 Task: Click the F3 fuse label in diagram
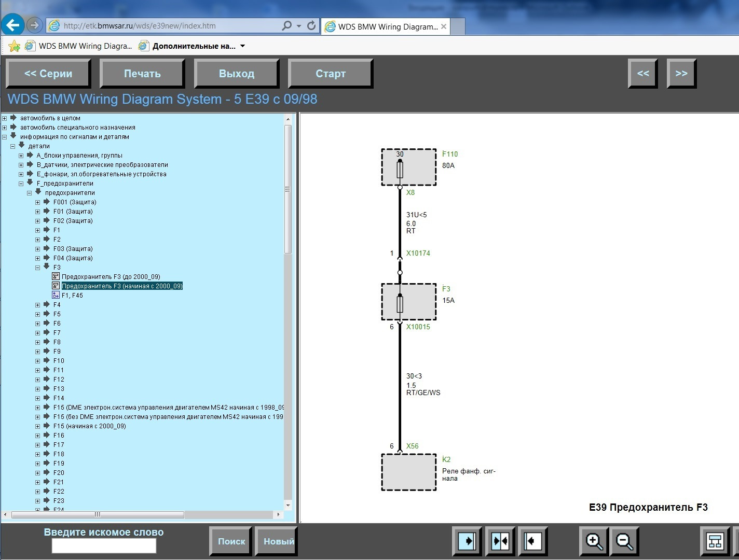point(446,289)
